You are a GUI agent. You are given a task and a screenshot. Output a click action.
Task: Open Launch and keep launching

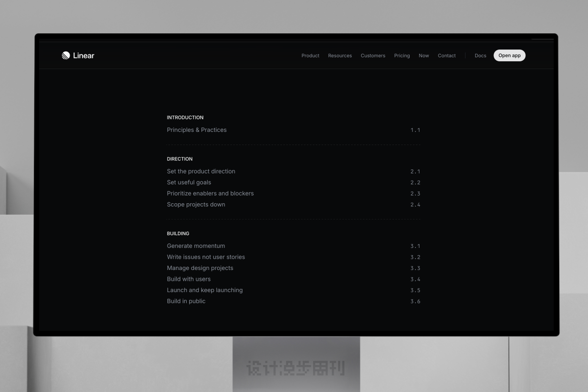click(x=294, y=290)
